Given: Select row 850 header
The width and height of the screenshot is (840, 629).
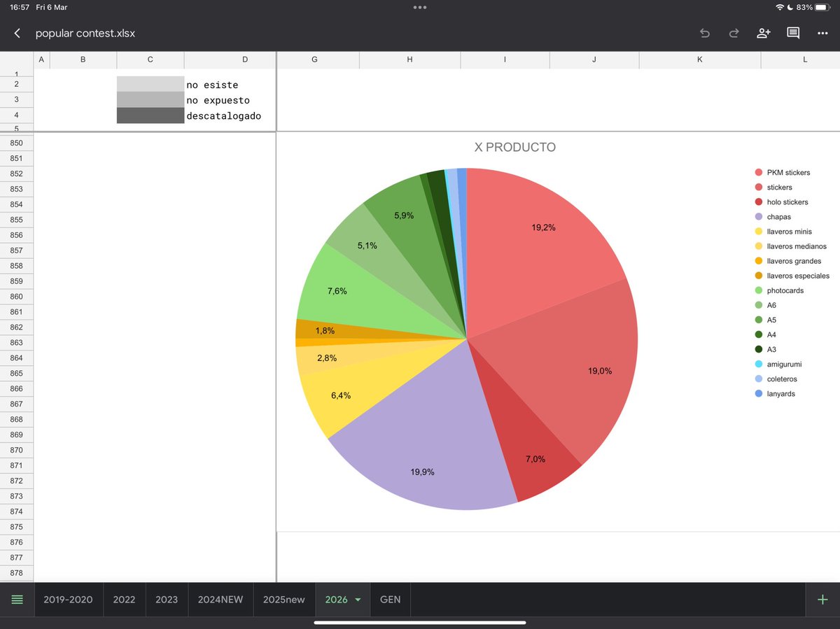Looking at the screenshot, I should click(x=17, y=143).
